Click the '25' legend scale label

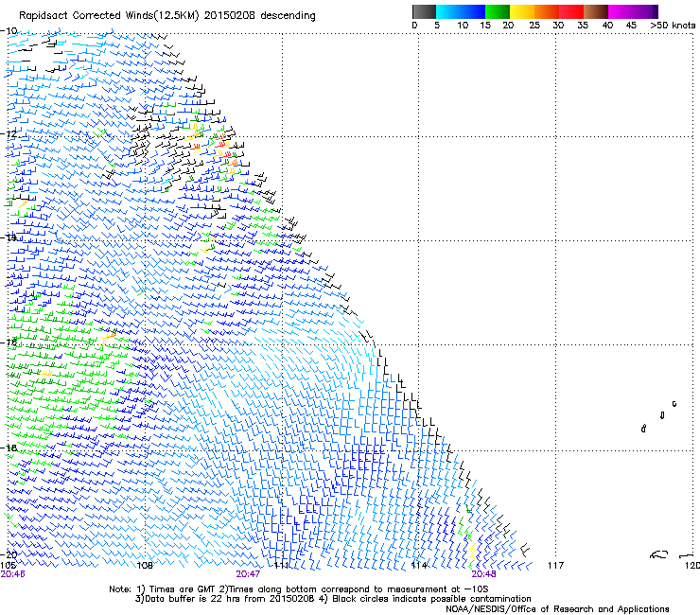tap(534, 26)
